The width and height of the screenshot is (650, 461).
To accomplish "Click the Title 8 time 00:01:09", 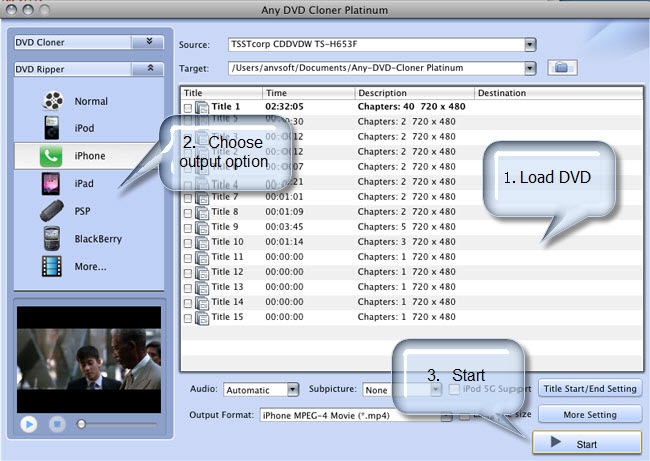I will point(284,212).
